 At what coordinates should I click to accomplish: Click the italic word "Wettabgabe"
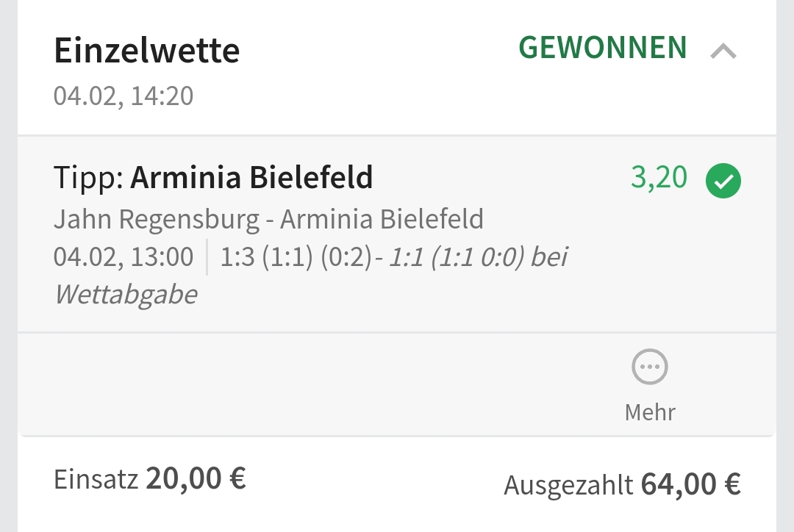[x=126, y=295]
